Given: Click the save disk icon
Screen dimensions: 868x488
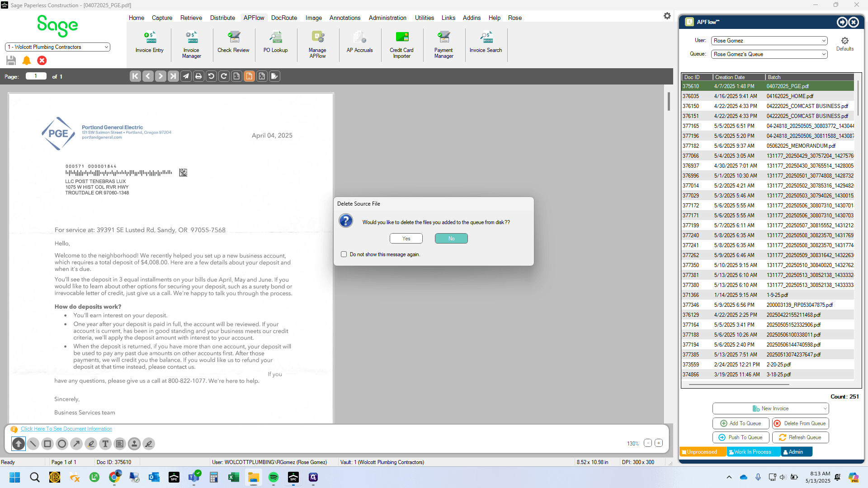Looking at the screenshot, I should coord(11,61).
